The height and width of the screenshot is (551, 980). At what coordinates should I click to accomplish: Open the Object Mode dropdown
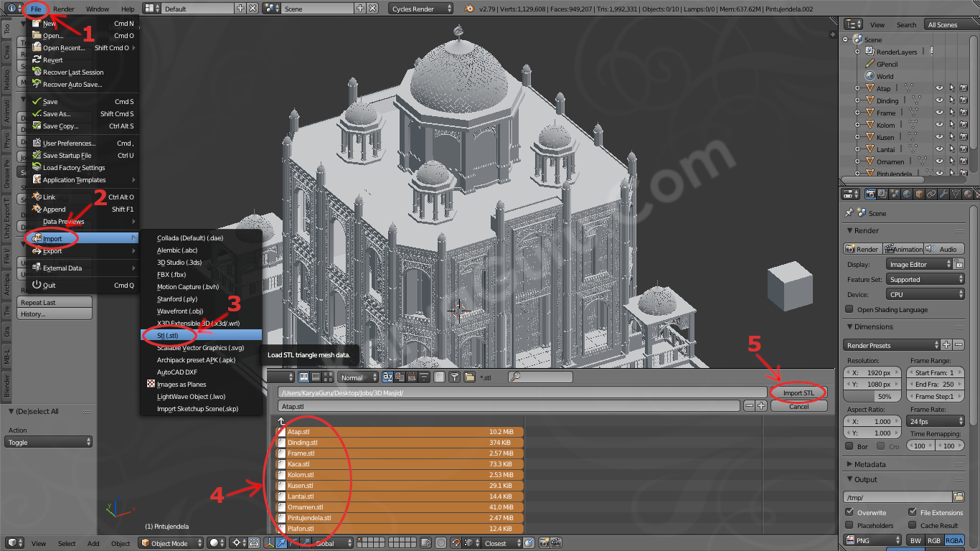point(171,543)
